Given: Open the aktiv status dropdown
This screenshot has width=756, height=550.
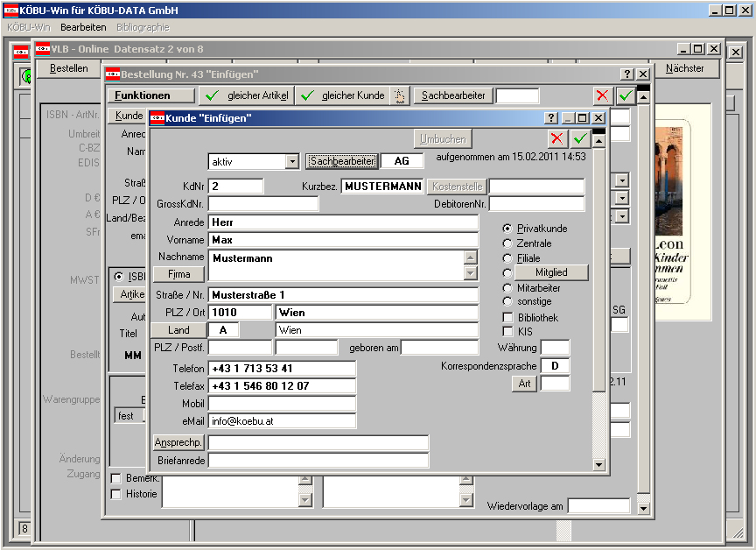Looking at the screenshot, I should click(x=291, y=162).
